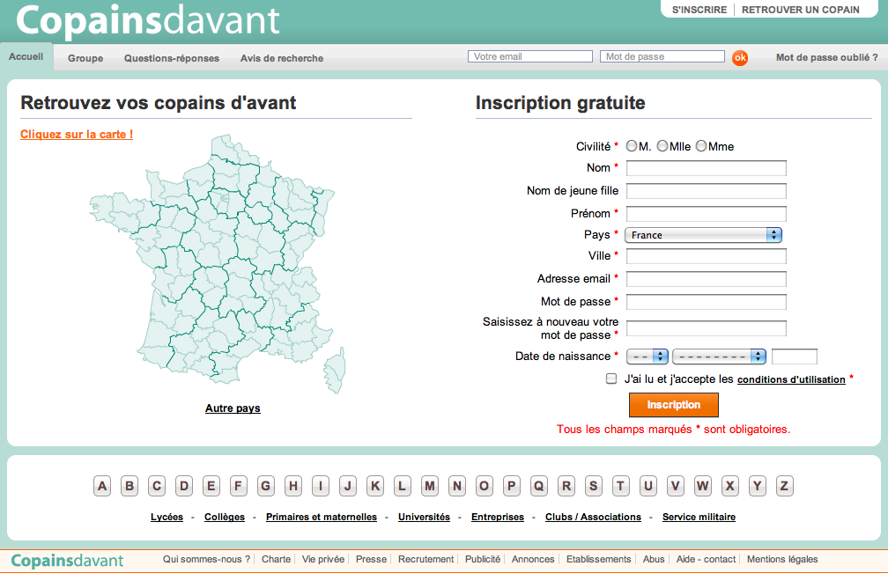Open Avis de recherche menu item
888x588 pixels.
tap(282, 58)
